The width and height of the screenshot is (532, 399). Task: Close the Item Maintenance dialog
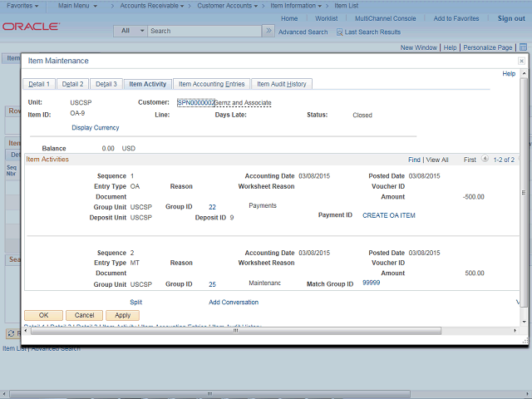(x=521, y=61)
